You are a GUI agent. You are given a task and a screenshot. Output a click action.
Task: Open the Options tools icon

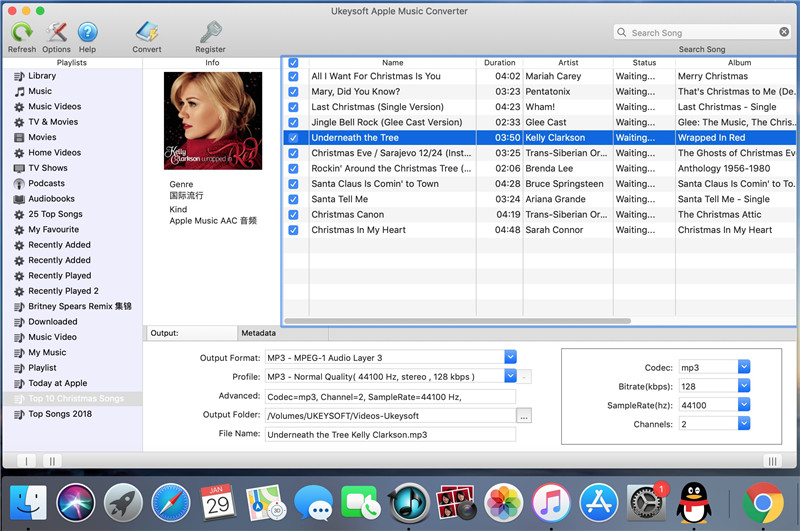tap(56, 33)
